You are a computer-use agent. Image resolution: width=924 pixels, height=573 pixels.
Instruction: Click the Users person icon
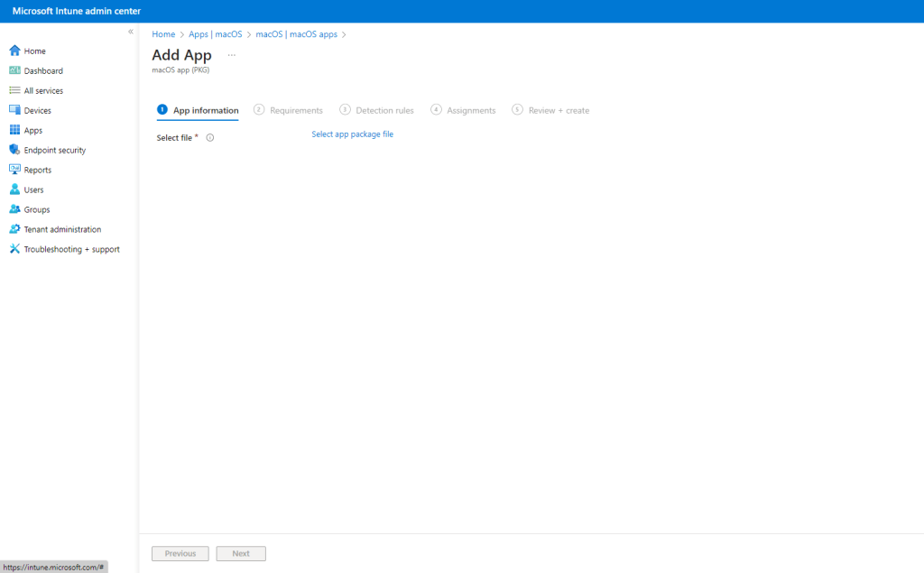[x=14, y=190]
